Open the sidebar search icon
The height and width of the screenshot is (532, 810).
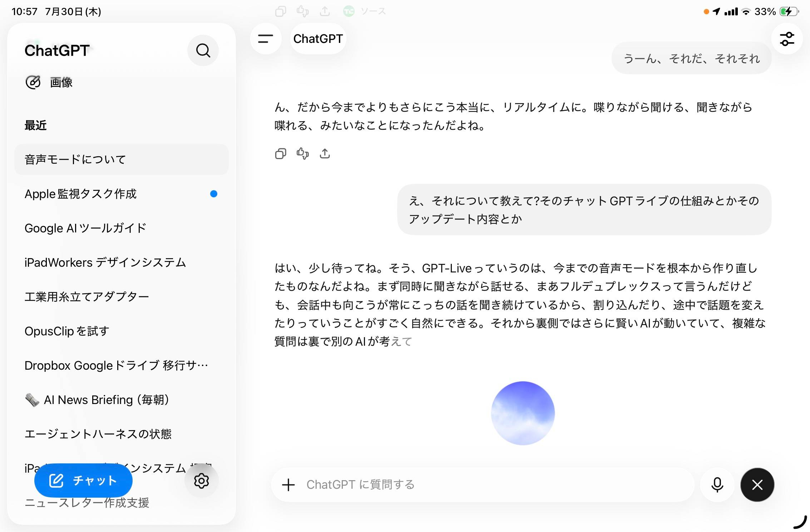(x=203, y=50)
